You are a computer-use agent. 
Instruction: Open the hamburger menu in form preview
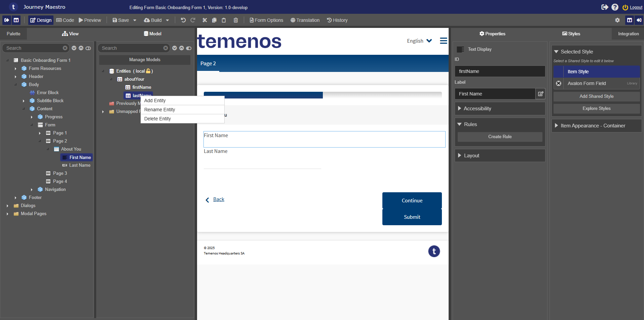pos(444,41)
